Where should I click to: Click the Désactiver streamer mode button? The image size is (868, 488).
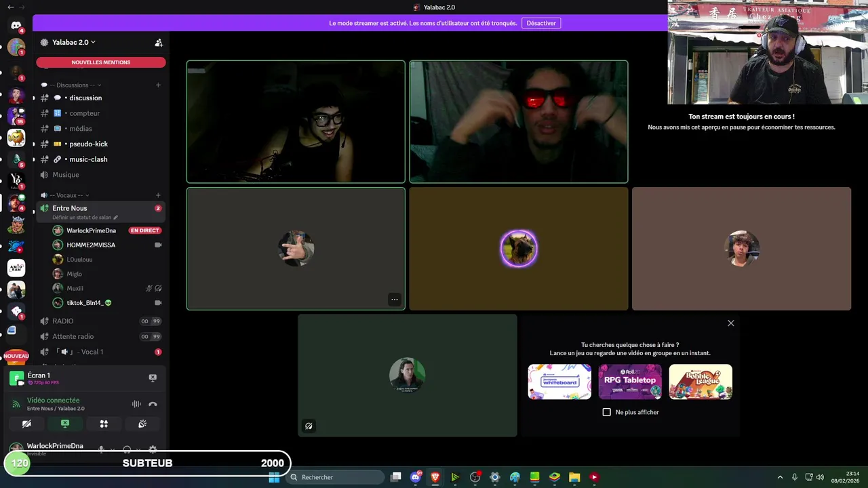541,23
